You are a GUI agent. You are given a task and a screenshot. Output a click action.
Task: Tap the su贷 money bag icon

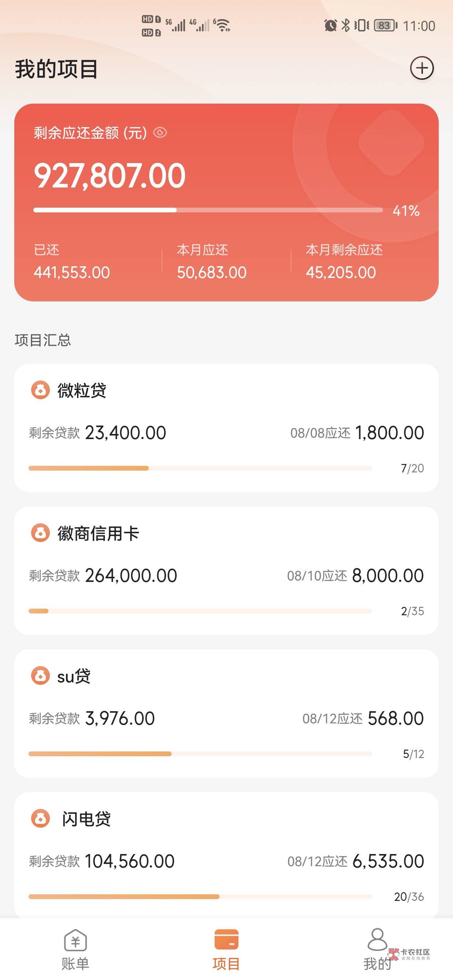pyautogui.click(x=40, y=676)
